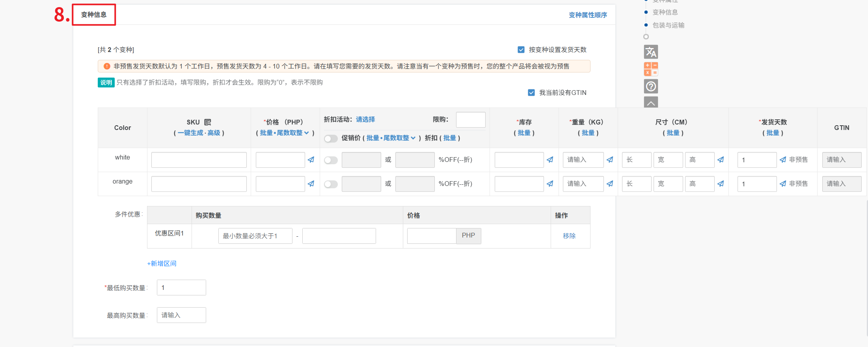Open the orange calculator icon

click(651, 69)
